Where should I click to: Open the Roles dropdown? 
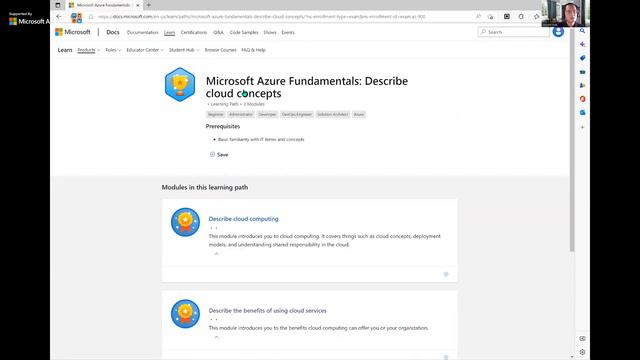[x=113, y=50]
